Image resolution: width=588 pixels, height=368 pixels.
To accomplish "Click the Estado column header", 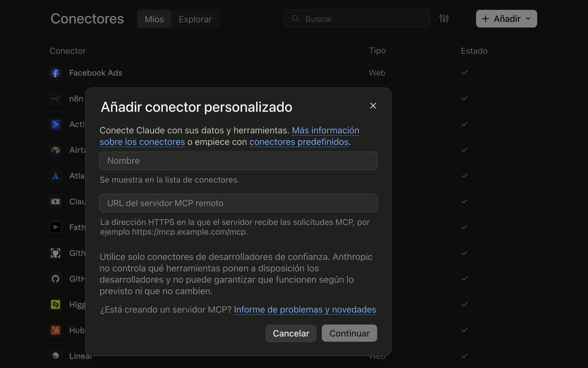I will pyautogui.click(x=474, y=51).
